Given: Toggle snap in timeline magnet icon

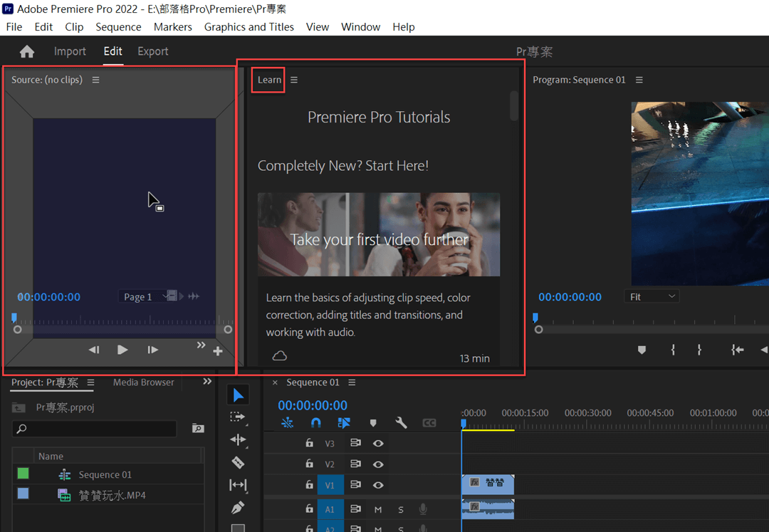Looking at the screenshot, I should (x=316, y=422).
